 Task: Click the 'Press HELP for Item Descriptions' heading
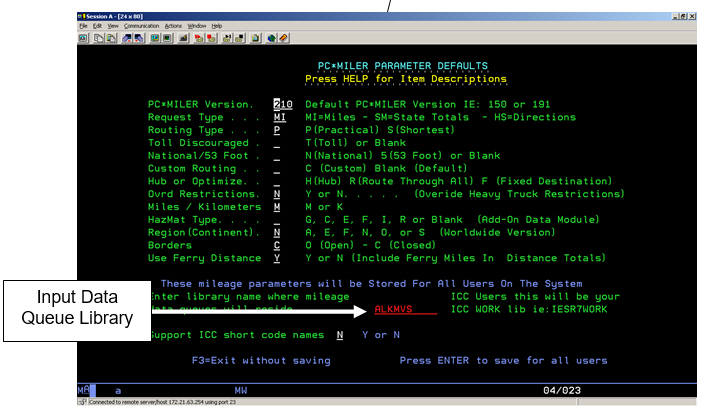(406, 79)
